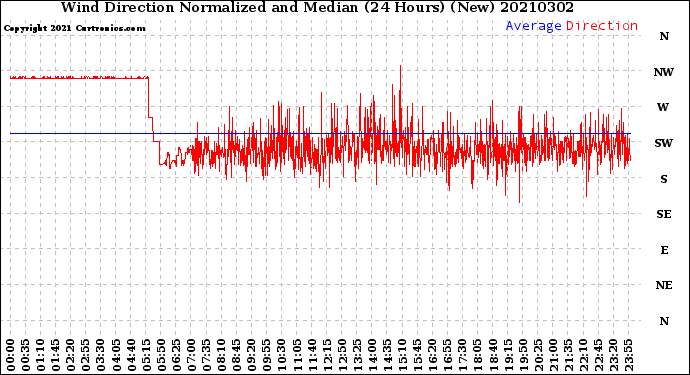Viewport: 690px width, 375px height.
Task: Click the 07:35 time label
Action: tap(206, 355)
